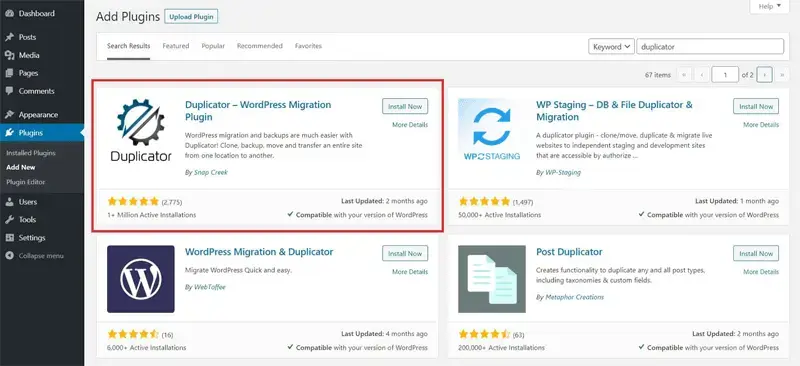The height and width of the screenshot is (366, 800).
Task: Click Post Duplicator star rating
Action: 484,335
